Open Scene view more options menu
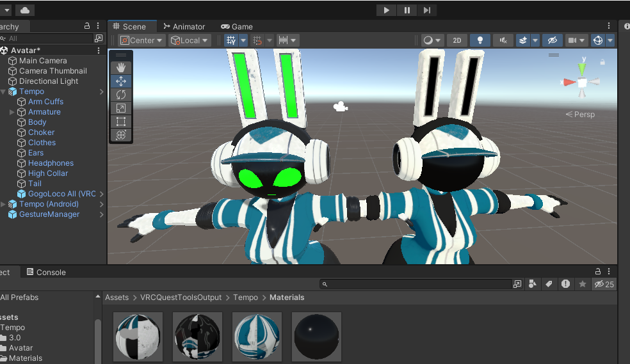630x364 pixels. click(x=609, y=26)
